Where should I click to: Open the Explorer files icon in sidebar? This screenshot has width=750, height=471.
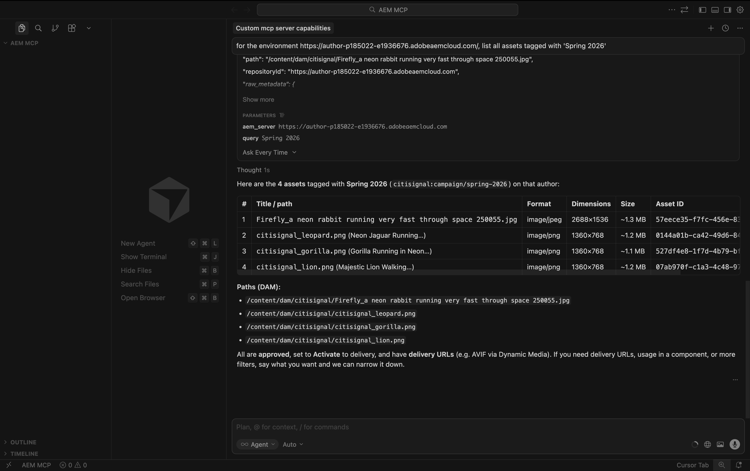point(21,28)
